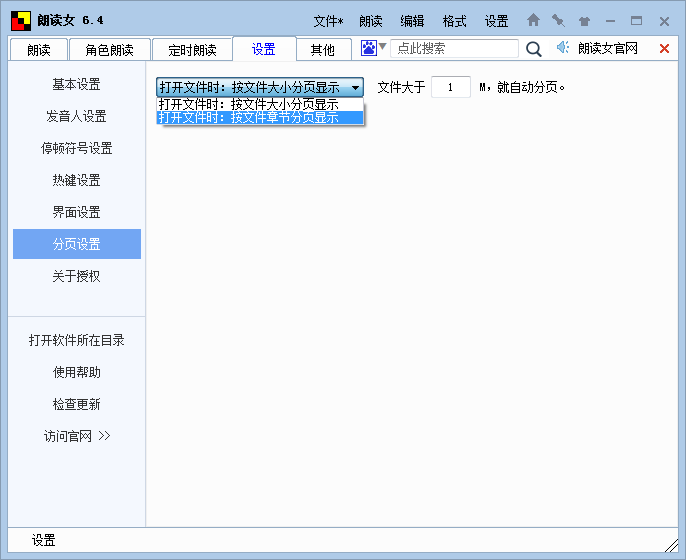Open the 编辑 menu
Screen dimensions: 686x560
[412, 21]
